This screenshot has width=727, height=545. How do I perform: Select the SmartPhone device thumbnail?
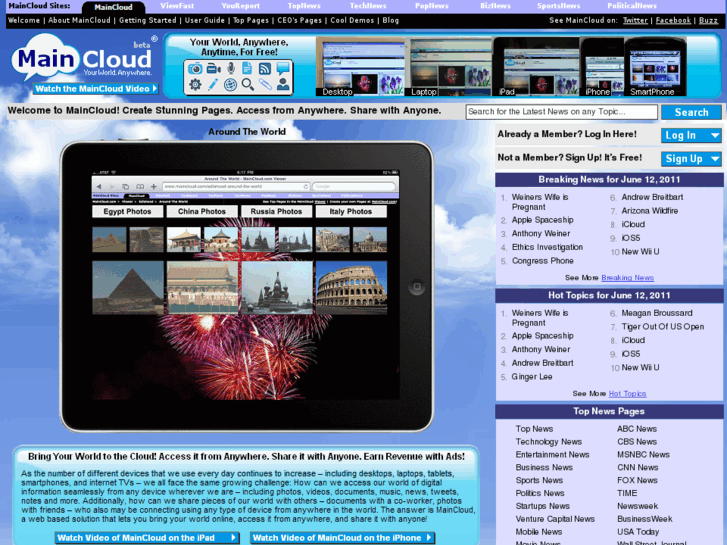pyautogui.click(x=655, y=67)
